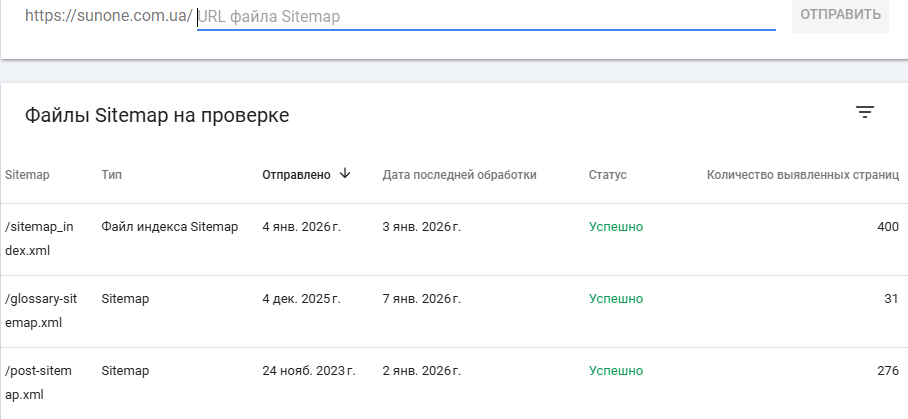
Task: Open the /post-sitemap.xml row
Action: click(x=40, y=383)
